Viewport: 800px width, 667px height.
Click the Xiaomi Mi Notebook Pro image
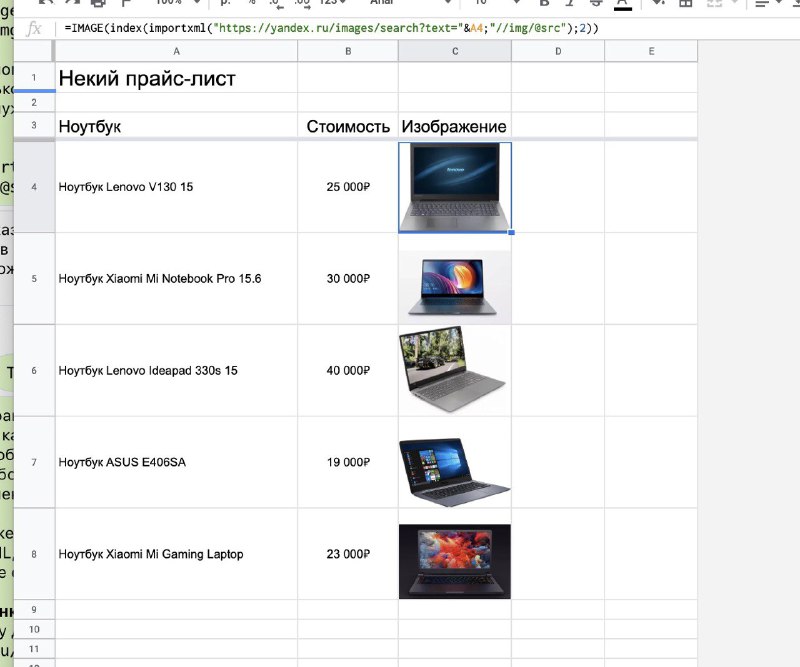pyautogui.click(x=455, y=287)
